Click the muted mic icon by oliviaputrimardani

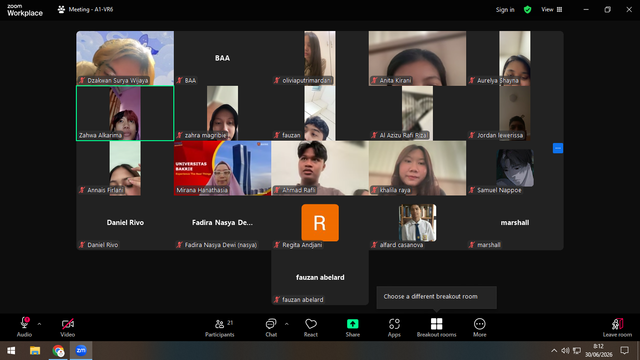[277, 80]
